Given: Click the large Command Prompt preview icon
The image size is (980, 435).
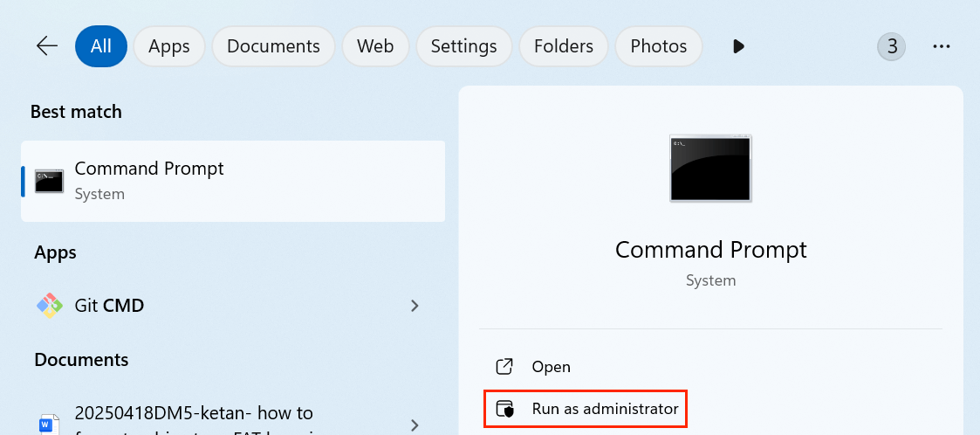Looking at the screenshot, I should point(710,169).
